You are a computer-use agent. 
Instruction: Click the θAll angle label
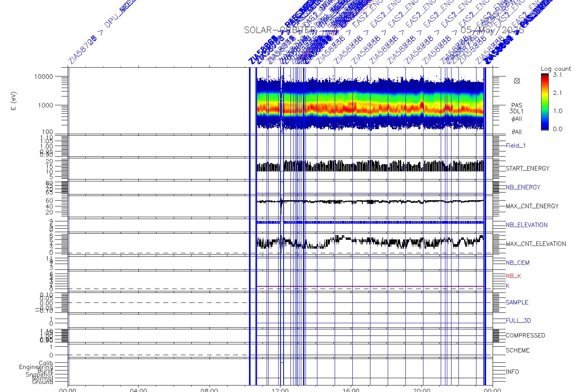(x=516, y=132)
